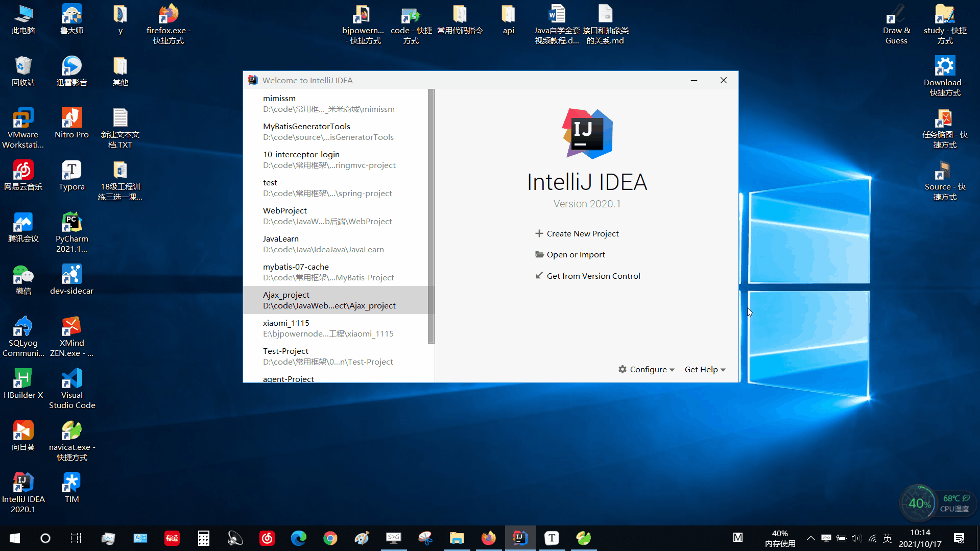
Task: Select the 鲁大师 desktop icon
Action: click(72, 20)
